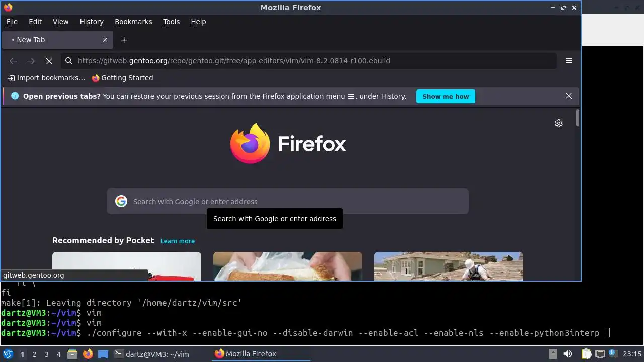The width and height of the screenshot is (644, 362).
Task: Click the clock showing 23:15
Action: 632,354
